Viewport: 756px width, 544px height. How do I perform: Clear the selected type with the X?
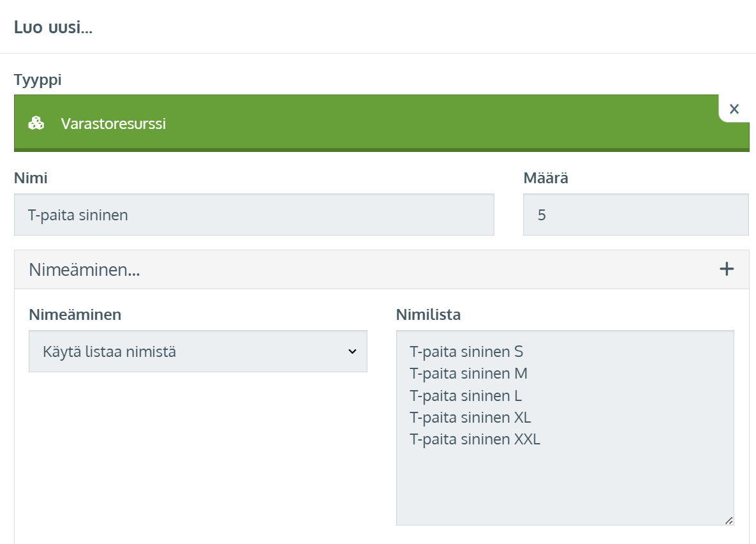pyautogui.click(x=734, y=109)
